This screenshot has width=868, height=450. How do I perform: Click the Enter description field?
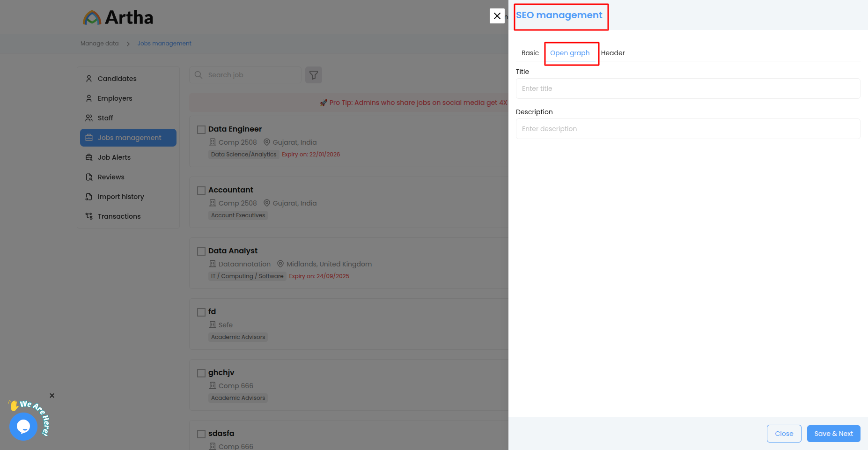pyautogui.click(x=688, y=129)
